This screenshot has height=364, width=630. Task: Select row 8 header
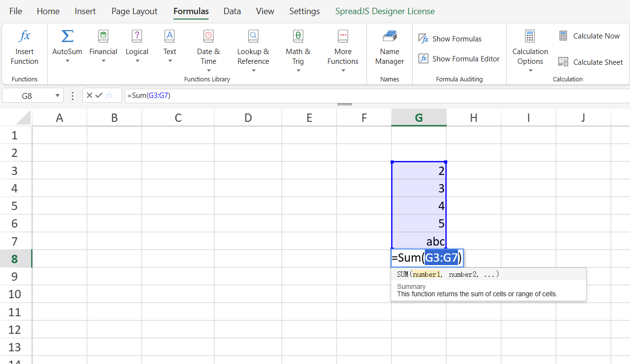(x=15, y=259)
